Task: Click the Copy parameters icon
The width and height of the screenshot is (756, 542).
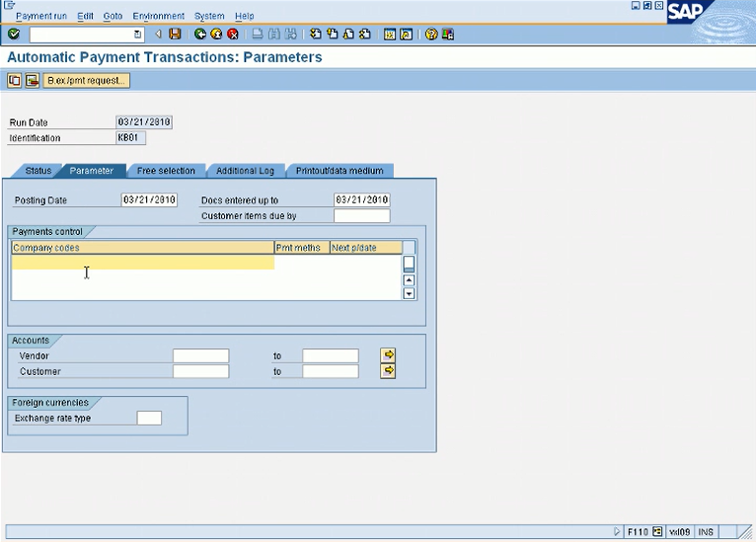Action: 15,81
